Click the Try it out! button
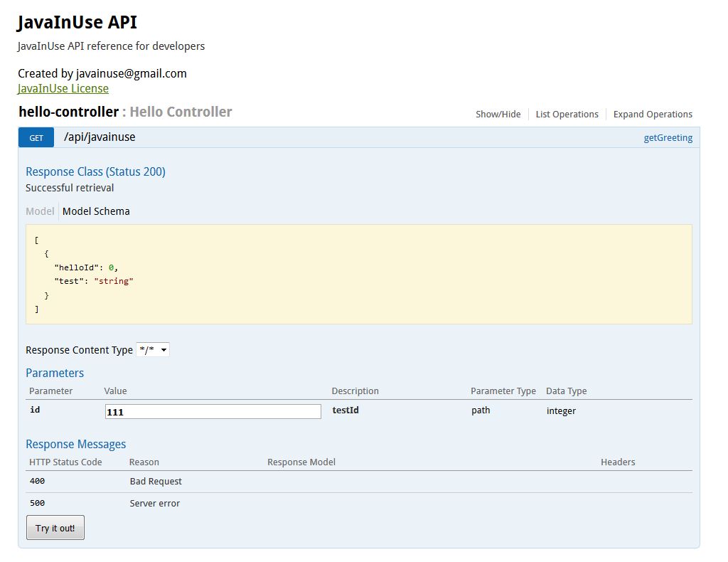Viewport: 728px width, 562px height. (55, 528)
